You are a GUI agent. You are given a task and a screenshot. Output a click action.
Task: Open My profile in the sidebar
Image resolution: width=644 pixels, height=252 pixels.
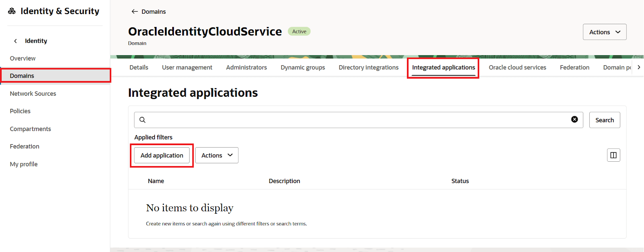tap(24, 164)
